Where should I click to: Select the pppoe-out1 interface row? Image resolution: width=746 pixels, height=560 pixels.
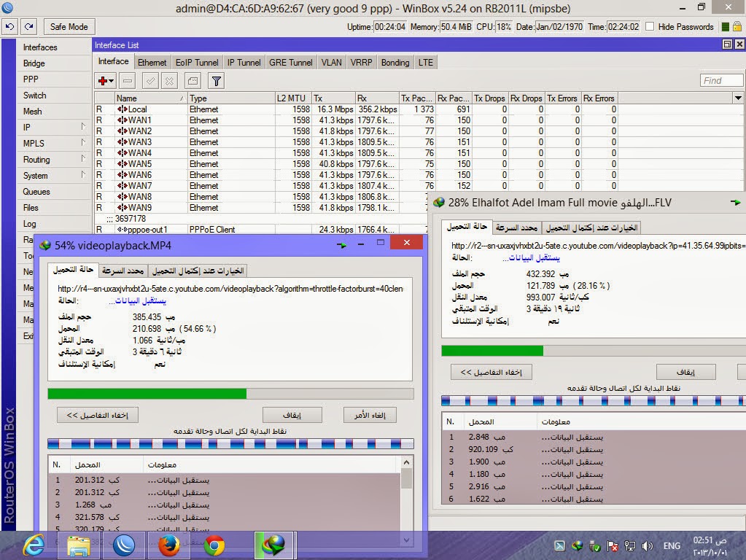click(261, 230)
